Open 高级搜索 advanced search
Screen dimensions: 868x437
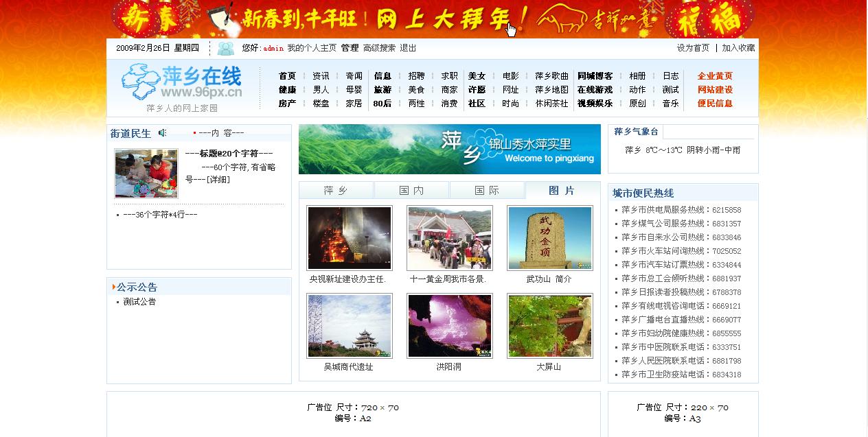380,48
